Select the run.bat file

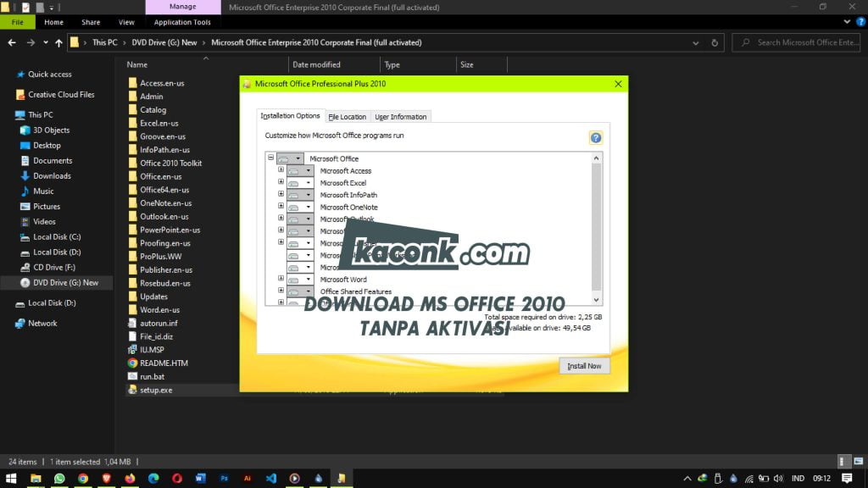tap(153, 377)
